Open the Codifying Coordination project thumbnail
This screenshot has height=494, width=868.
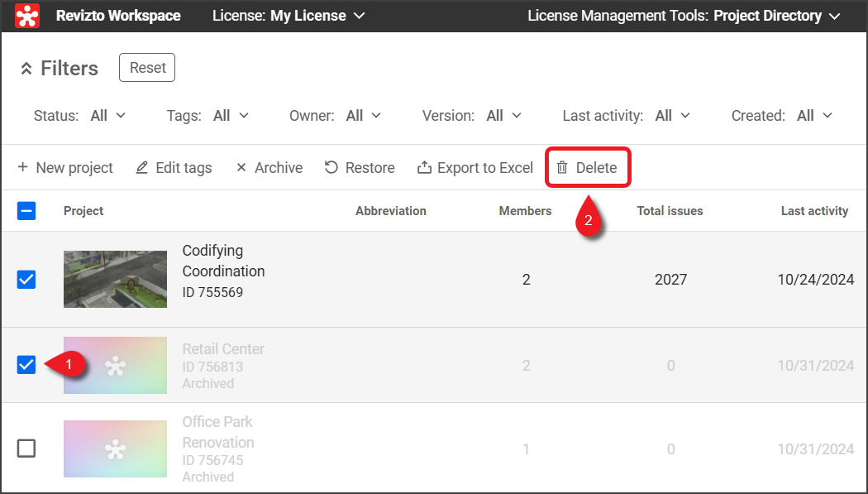(x=115, y=280)
